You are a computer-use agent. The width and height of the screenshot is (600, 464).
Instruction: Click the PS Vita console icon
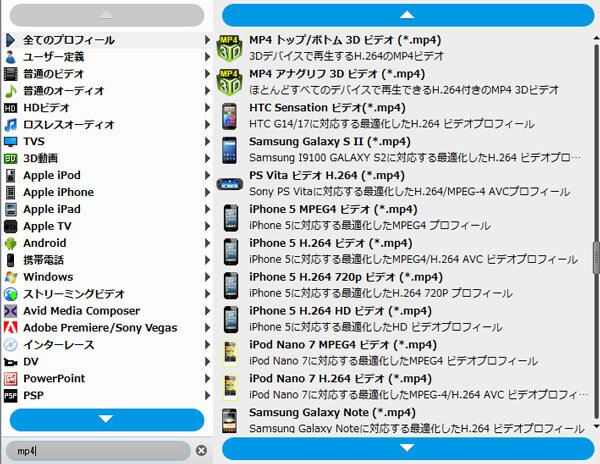point(230,184)
